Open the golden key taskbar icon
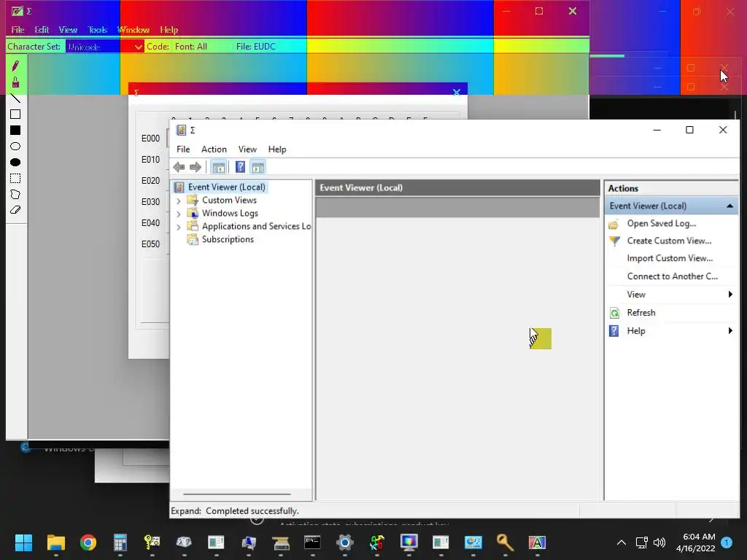 tap(505, 542)
